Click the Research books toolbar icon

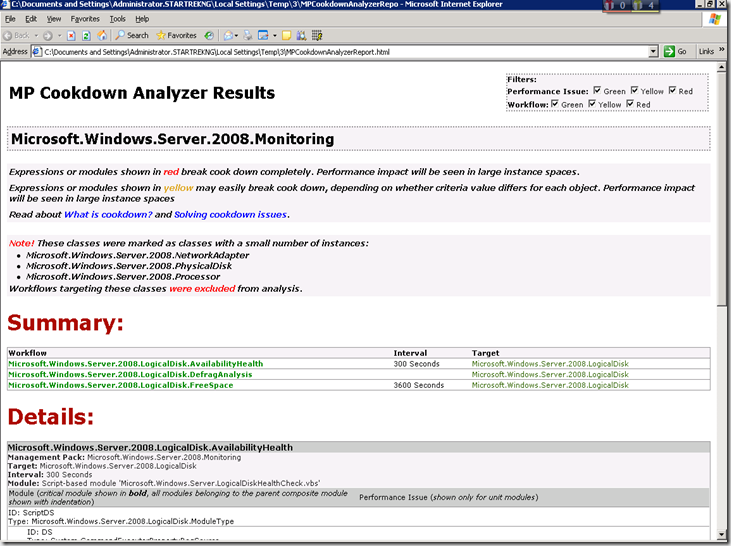coord(302,35)
